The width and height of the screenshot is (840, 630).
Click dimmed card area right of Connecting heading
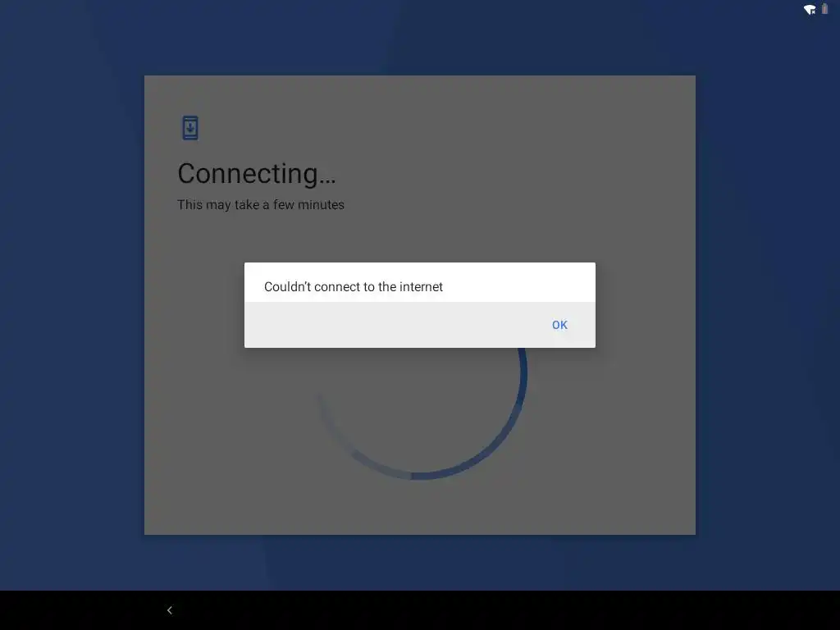[x=514, y=174]
